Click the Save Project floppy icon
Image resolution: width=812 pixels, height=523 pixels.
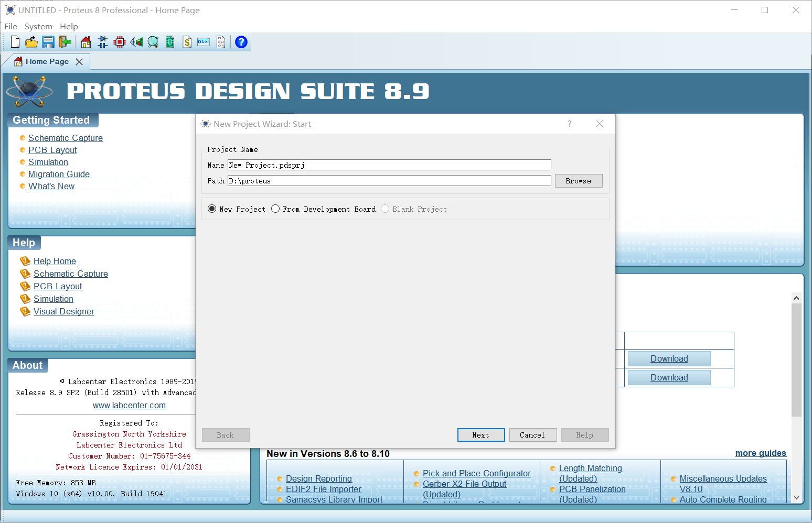pyautogui.click(x=48, y=42)
